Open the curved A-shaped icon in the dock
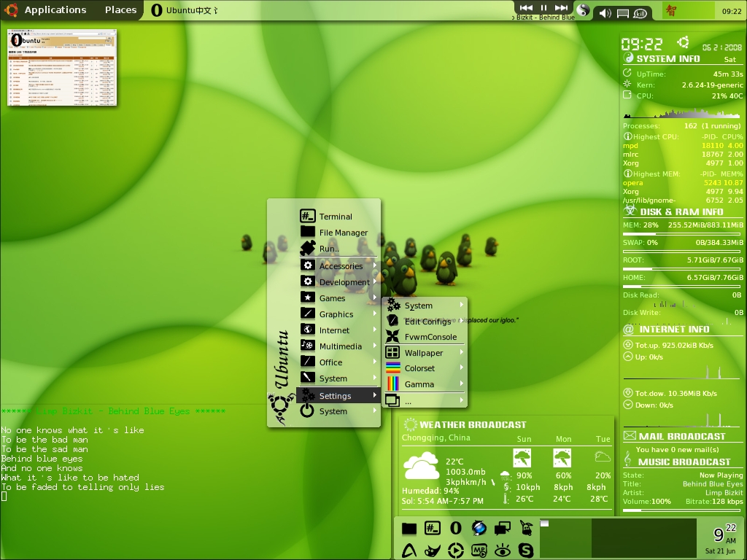 (409, 551)
